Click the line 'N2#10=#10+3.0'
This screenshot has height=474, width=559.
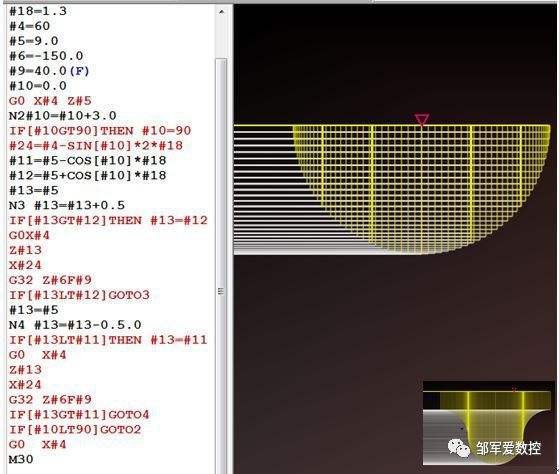point(63,116)
